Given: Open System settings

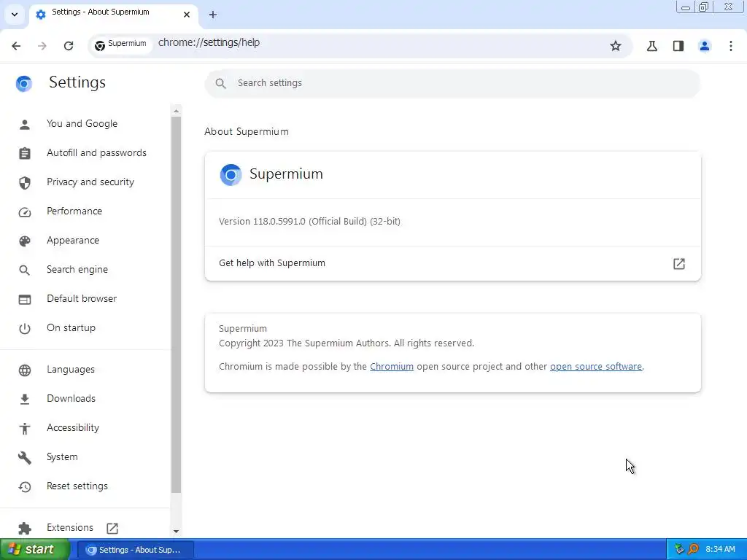Looking at the screenshot, I should [x=62, y=456].
